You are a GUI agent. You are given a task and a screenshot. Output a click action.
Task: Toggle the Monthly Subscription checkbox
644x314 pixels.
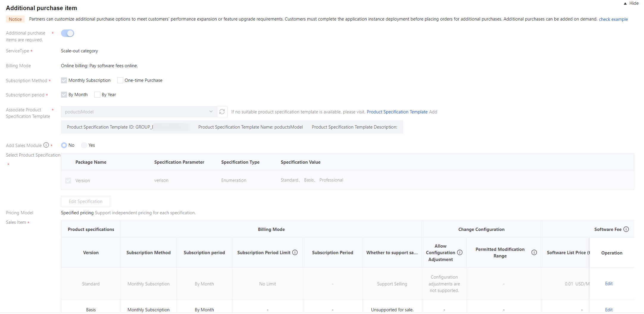(x=64, y=80)
